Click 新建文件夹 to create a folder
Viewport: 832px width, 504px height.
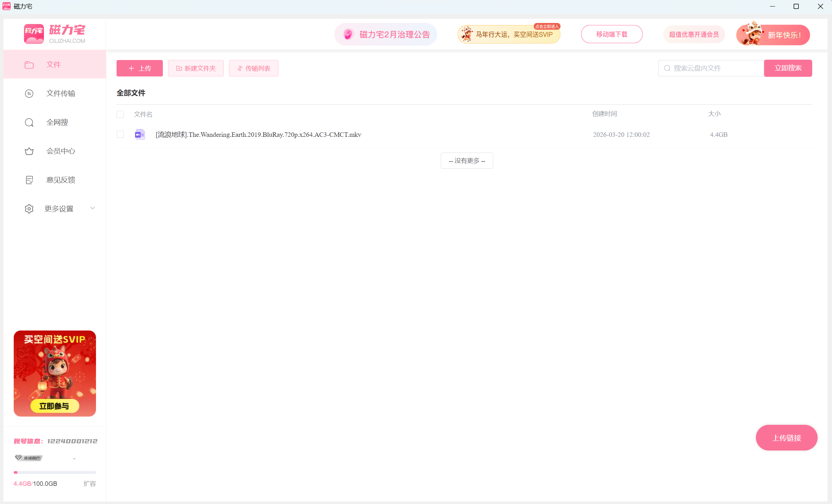coord(196,68)
